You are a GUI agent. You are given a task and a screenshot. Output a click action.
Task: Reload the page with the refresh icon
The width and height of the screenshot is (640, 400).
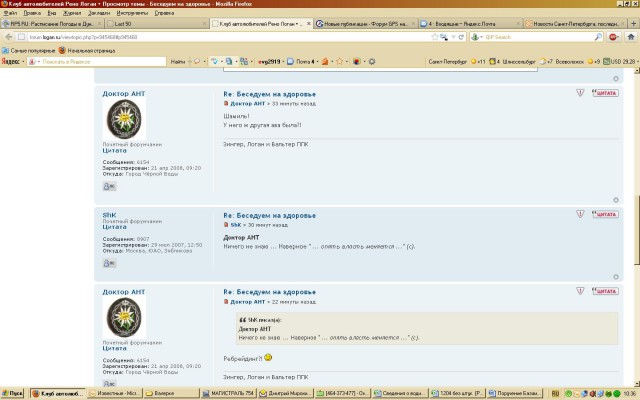(461, 37)
